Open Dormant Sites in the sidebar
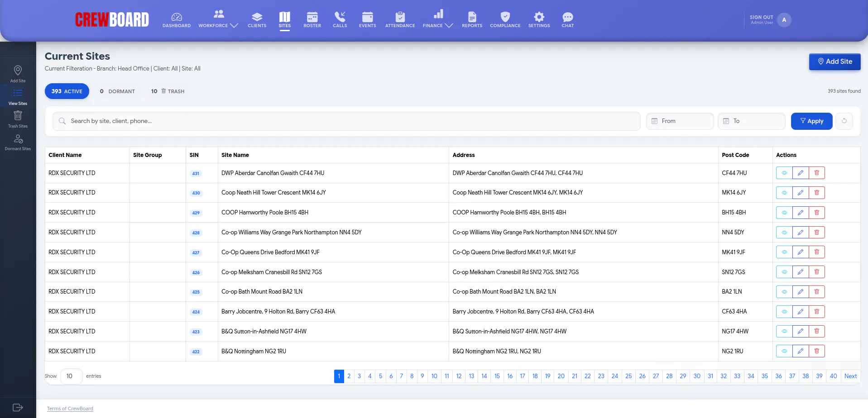The height and width of the screenshot is (418, 868). click(x=18, y=142)
